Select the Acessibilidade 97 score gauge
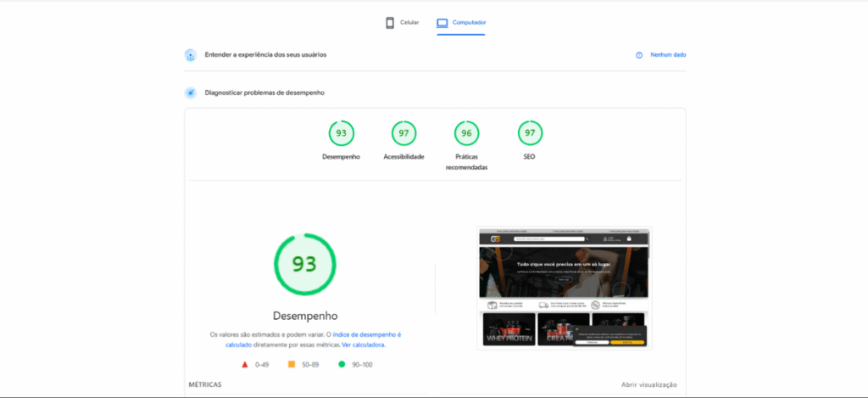The width and height of the screenshot is (868, 398). point(403,133)
